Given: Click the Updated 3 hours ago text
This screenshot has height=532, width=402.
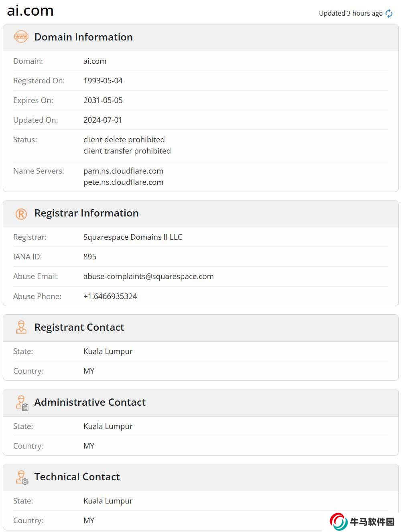Looking at the screenshot, I should [x=351, y=13].
